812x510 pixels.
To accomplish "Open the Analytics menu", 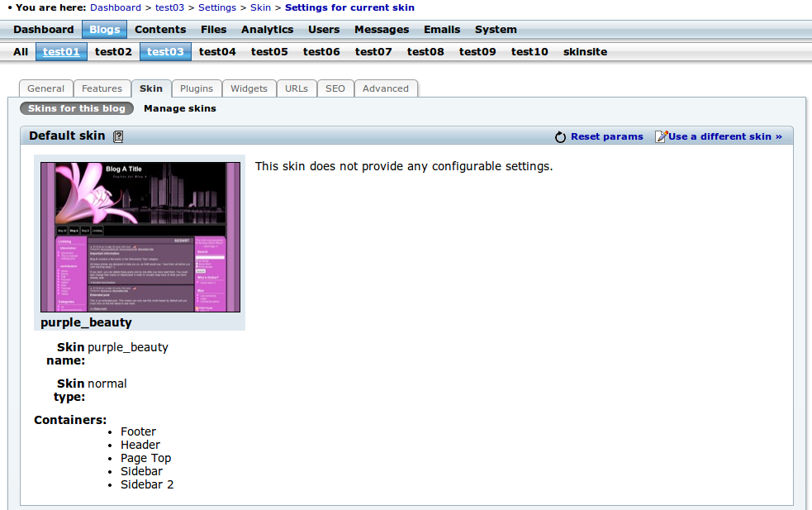I will tap(267, 30).
